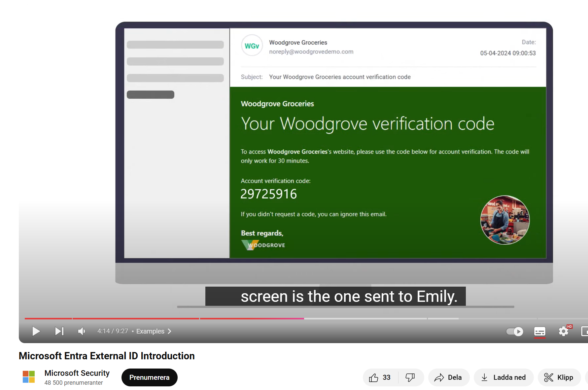Screen dimensions: 588x390
Task: Click the 4:14 / 9:27 time display
Action: point(113,331)
